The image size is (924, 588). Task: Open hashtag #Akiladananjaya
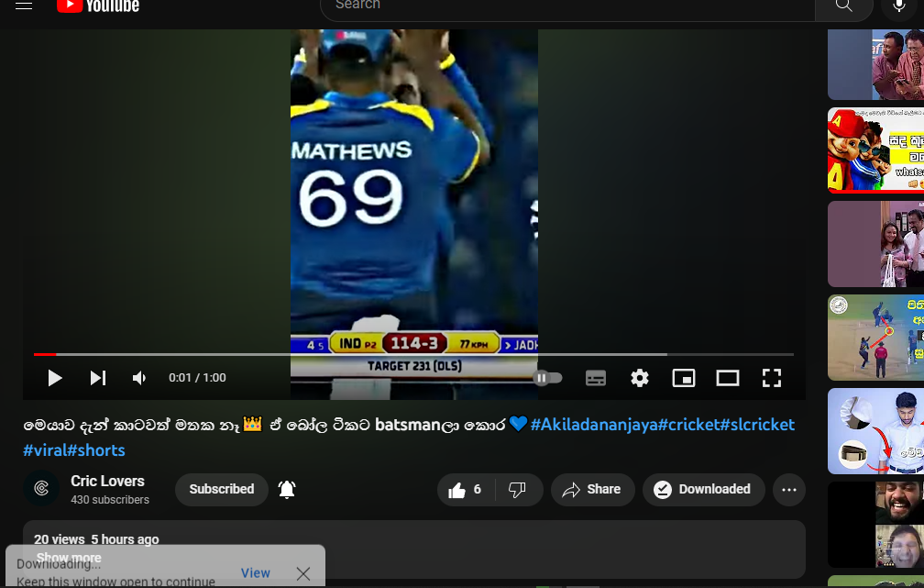click(x=593, y=425)
